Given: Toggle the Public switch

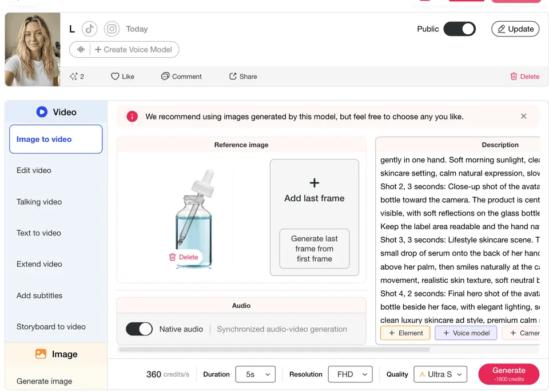Looking at the screenshot, I should pos(459,29).
